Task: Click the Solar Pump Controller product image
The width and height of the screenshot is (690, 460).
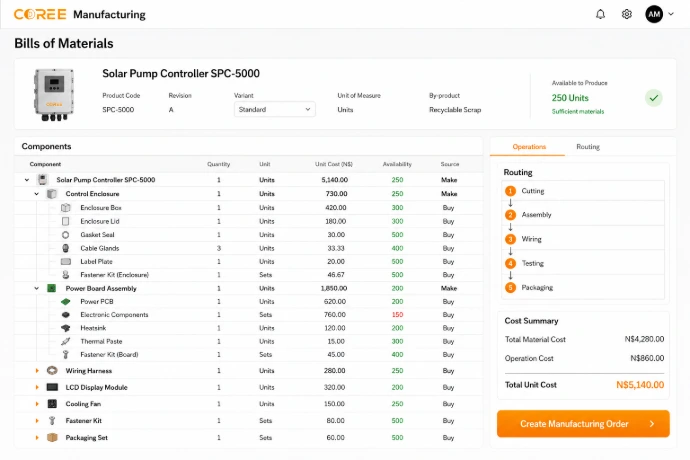Action: click(54, 94)
